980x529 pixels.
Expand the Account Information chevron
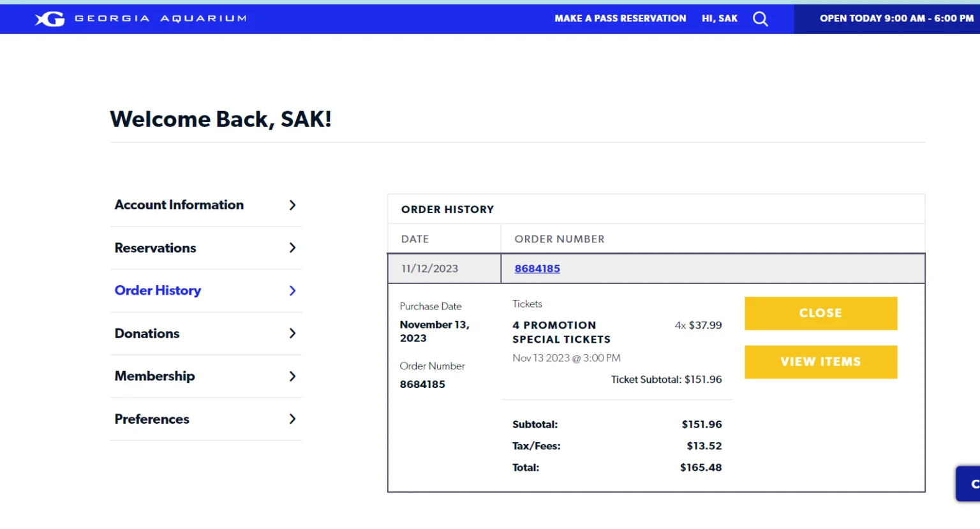[292, 205]
